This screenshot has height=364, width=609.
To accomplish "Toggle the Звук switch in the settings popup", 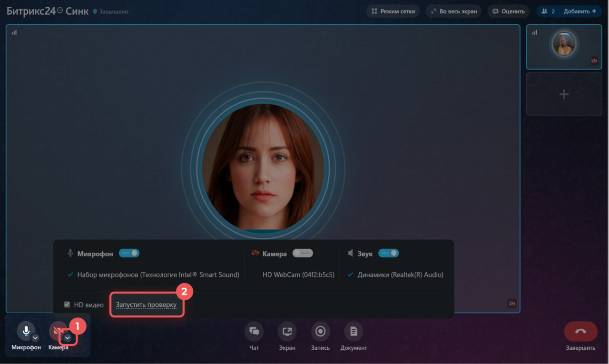I will [388, 253].
